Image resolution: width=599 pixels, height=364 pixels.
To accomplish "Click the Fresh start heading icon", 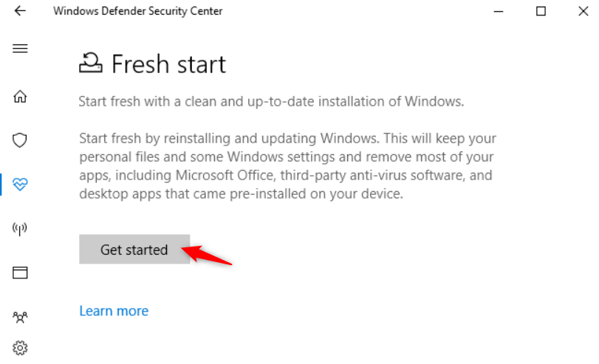I will pos(91,64).
